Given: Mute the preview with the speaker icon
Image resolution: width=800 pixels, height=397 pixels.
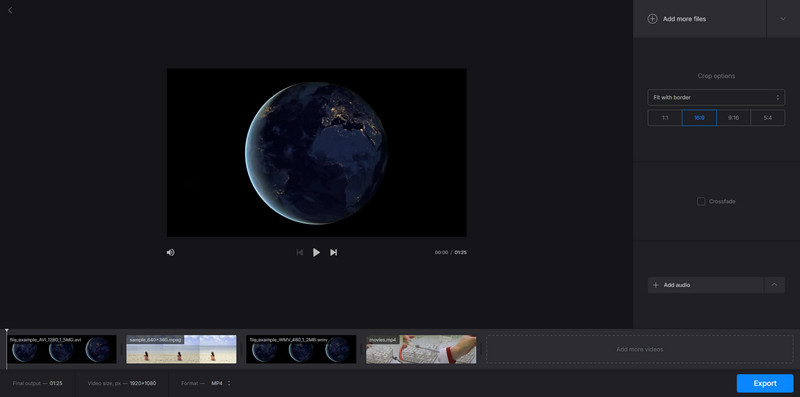Looking at the screenshot, I should (170, 252).
